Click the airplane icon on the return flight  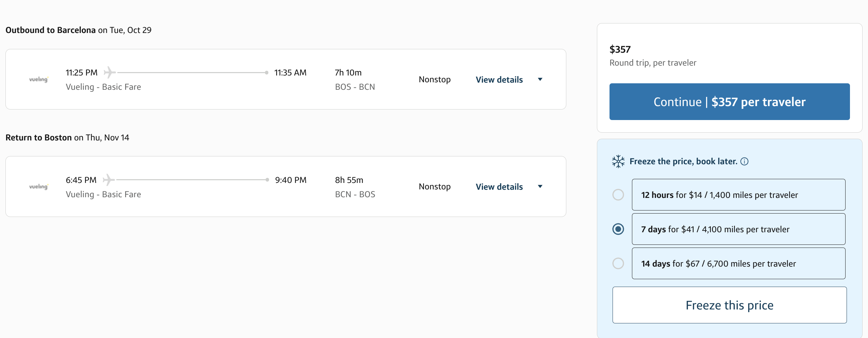tap(108, 180)
